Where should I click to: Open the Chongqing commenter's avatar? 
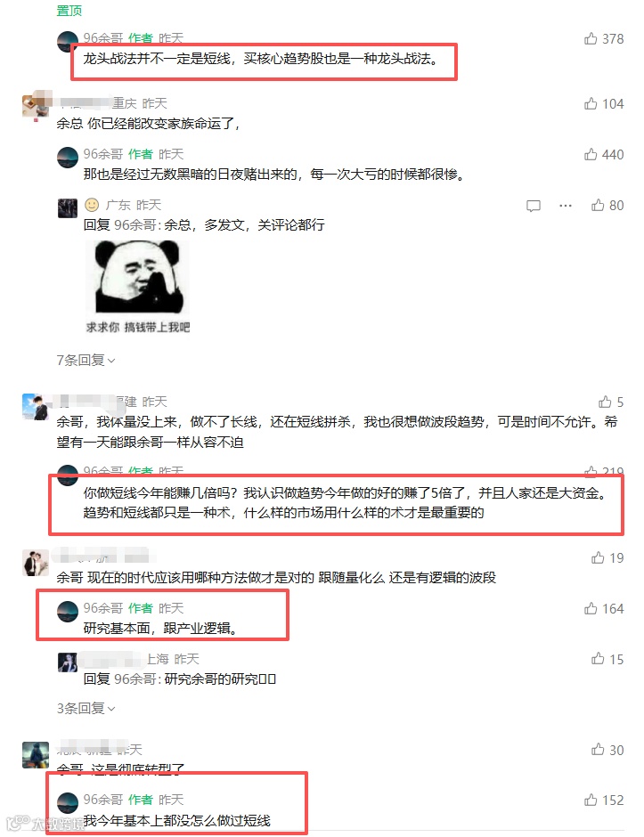coord(37,105)
